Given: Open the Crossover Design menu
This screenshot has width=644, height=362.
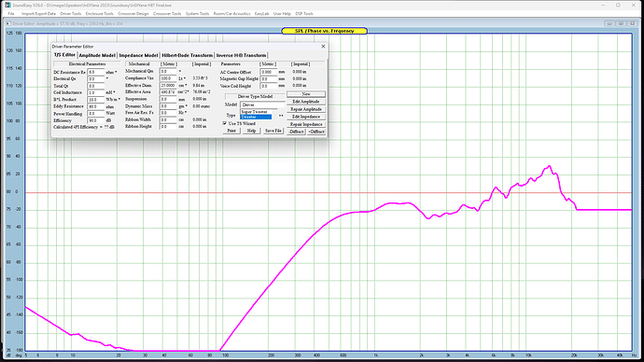Looking at the screenshot, I should tap(133, 14).
